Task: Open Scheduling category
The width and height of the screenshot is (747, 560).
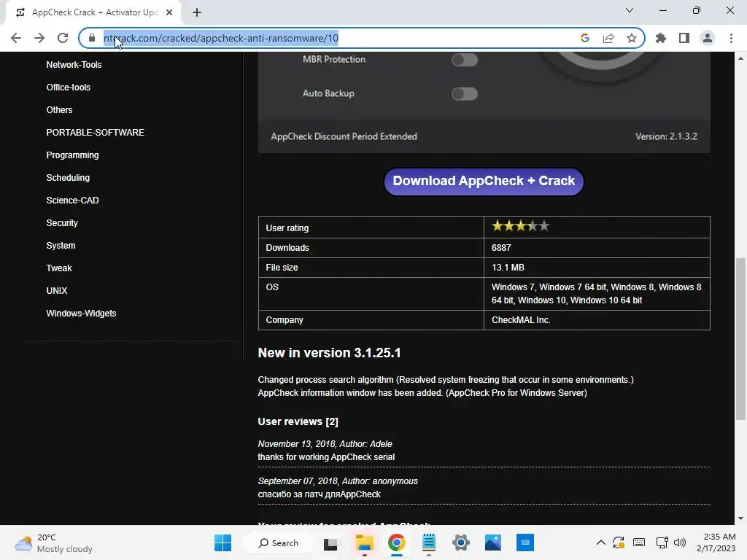Action: 68,178
